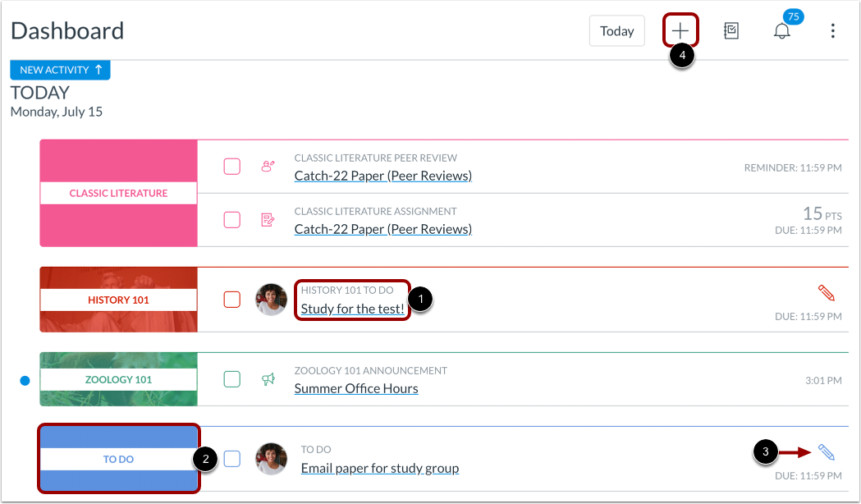The width and height of the screenshot is (861, 504).
Task: Jump to new activity with the arrow button
Action: click(x=61, y=70)
